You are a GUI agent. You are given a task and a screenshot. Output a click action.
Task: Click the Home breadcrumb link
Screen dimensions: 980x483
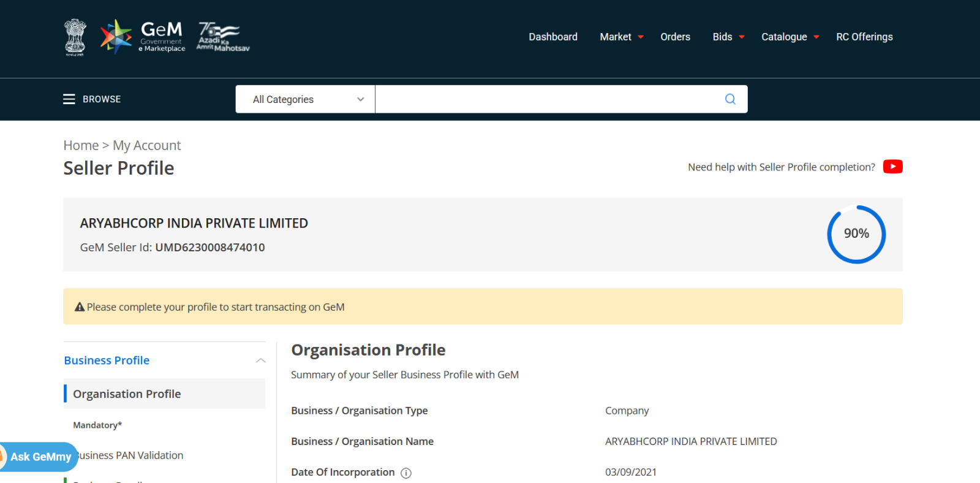[x=81, y=145]
